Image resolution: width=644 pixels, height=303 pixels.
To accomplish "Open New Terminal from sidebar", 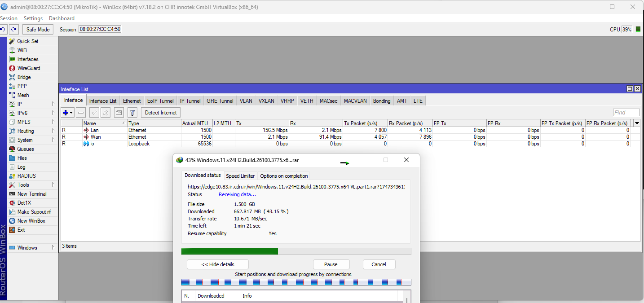I will tap(33, 193).
